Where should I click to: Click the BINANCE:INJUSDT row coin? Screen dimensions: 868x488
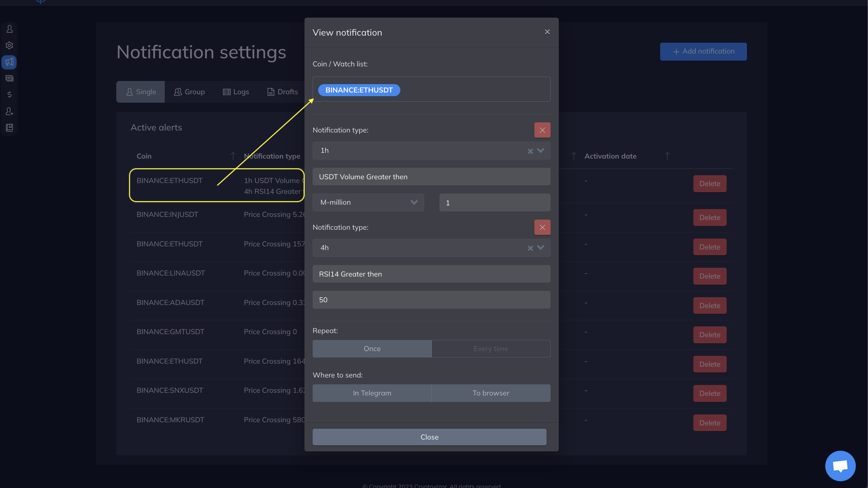[167, 215]
